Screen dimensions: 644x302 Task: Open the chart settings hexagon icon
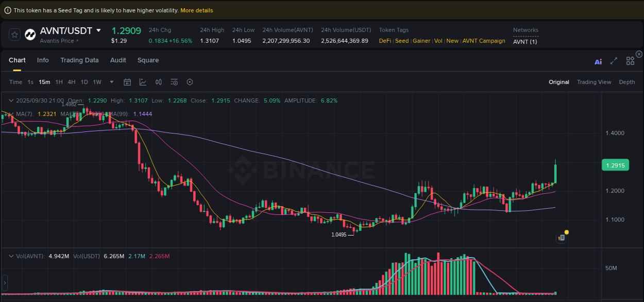coord(189,82)
